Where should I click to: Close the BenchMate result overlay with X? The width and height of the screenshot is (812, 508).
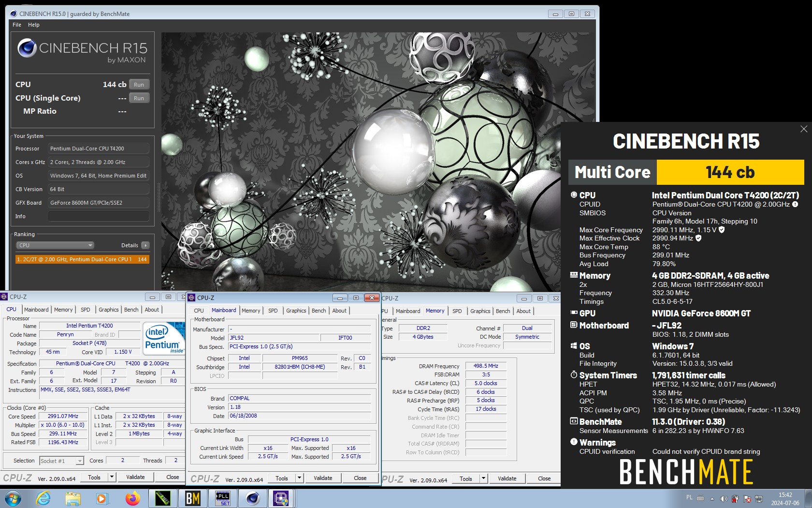click(x=804, y=129)
